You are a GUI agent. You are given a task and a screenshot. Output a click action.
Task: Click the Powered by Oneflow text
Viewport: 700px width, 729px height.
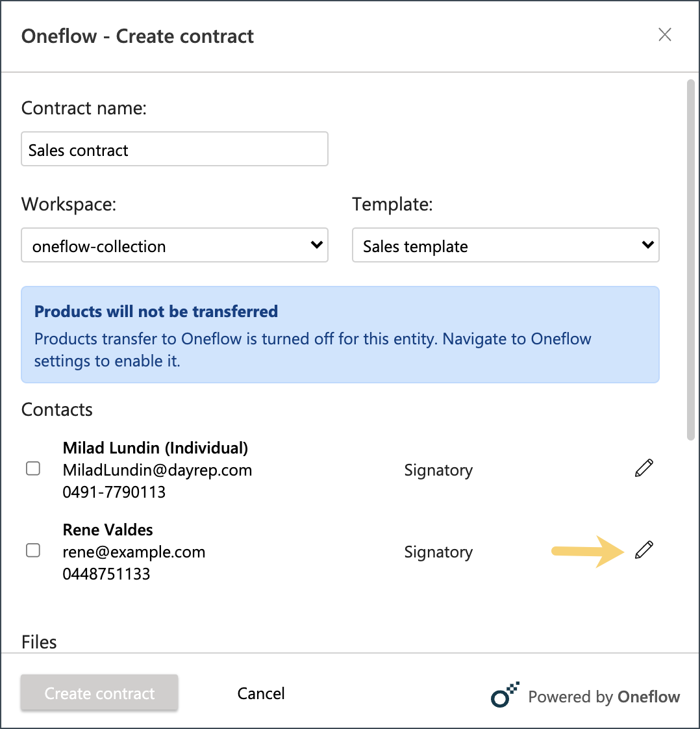click(604, 697)
